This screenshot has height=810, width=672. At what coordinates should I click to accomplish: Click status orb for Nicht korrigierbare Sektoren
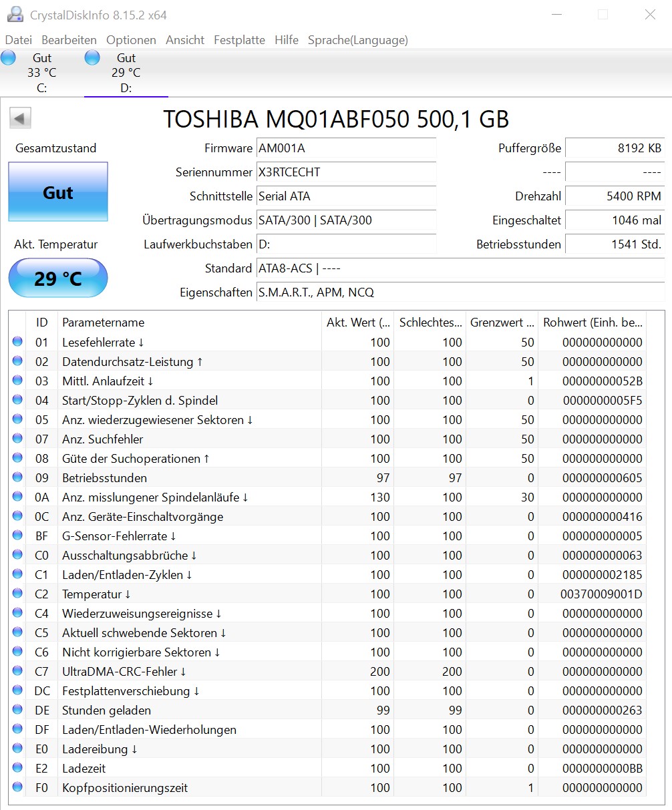[17, 652]
